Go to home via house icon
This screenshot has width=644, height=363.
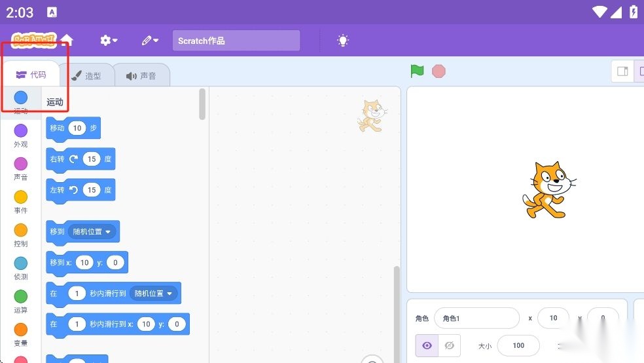(67, 40)
